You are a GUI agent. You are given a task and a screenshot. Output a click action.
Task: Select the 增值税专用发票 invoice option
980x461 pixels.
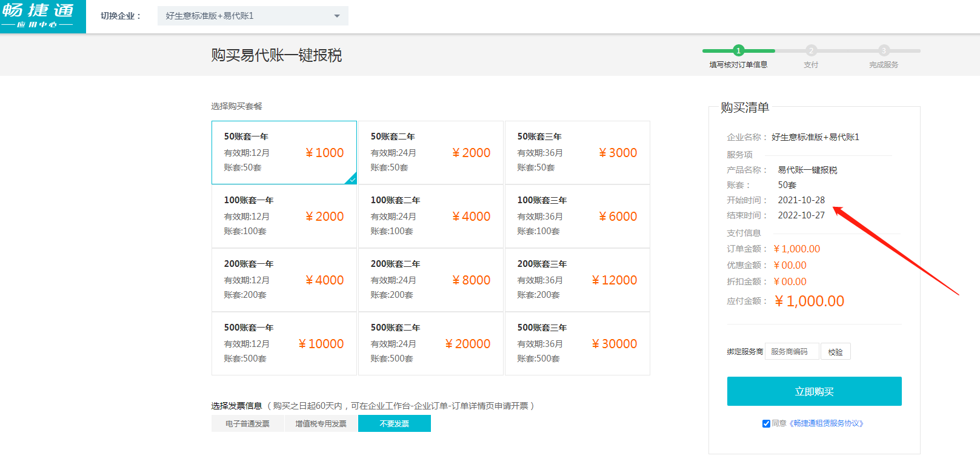click(x=321, y=423)
